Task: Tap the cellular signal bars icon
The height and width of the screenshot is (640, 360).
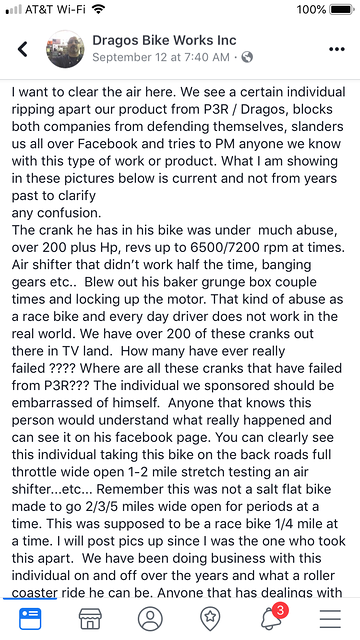Action: coord(13,10)
